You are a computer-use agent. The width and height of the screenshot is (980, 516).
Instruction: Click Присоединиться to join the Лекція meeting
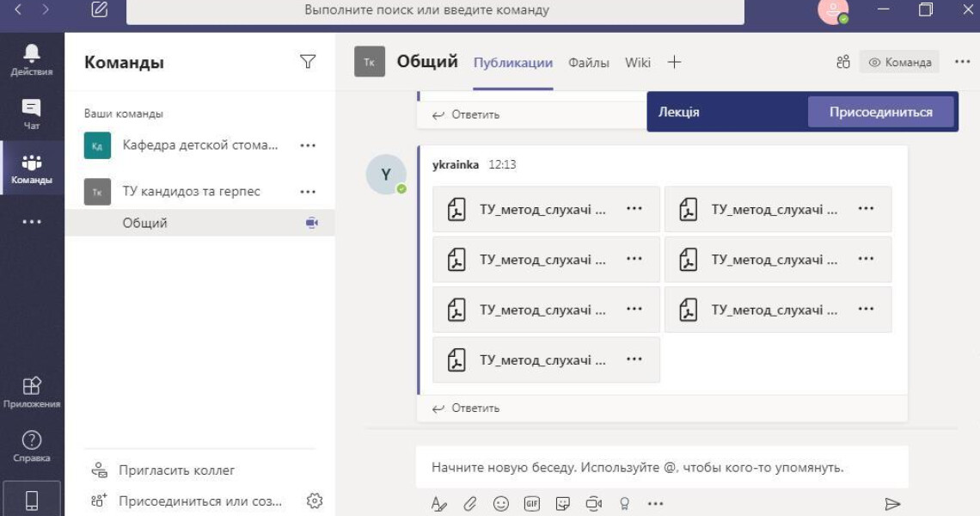(880, 112)
